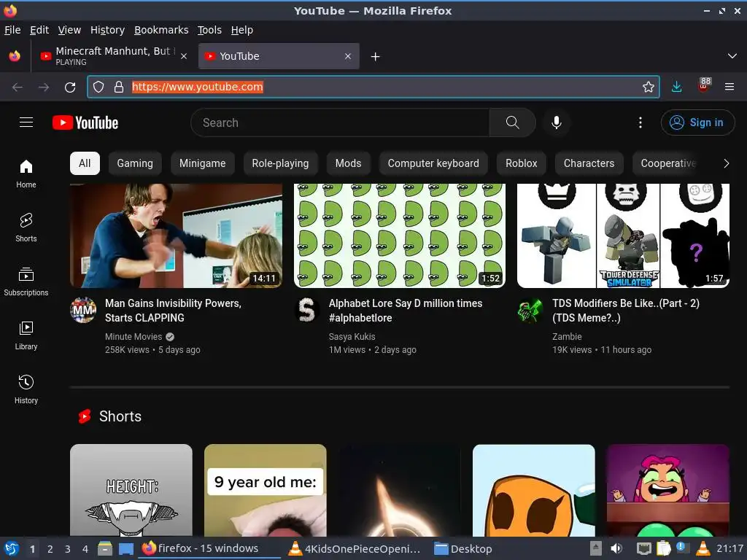Click the URL address bar
Screen dimensions: 747x560
click(373, 87)
